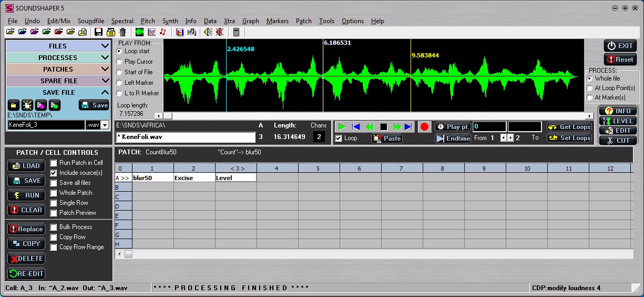The height and width of the screenshot is (297, 644).
Task: Enable Run Patch in Cell checkbox
Action: 54,163
